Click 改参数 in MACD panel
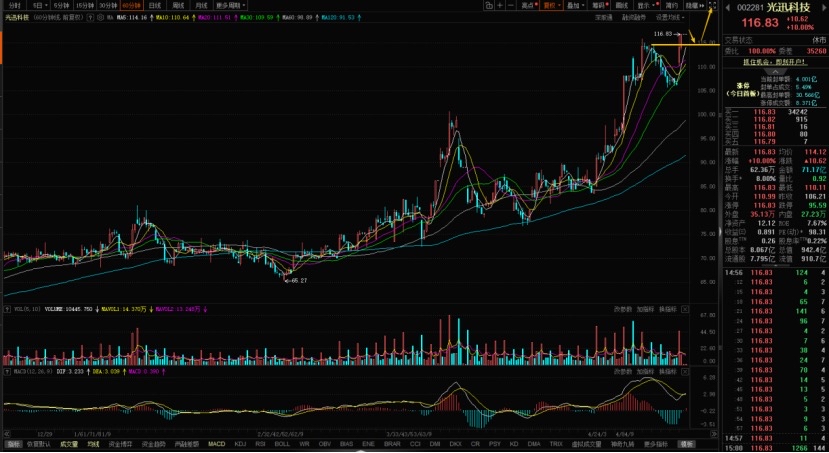 (622, 372)
